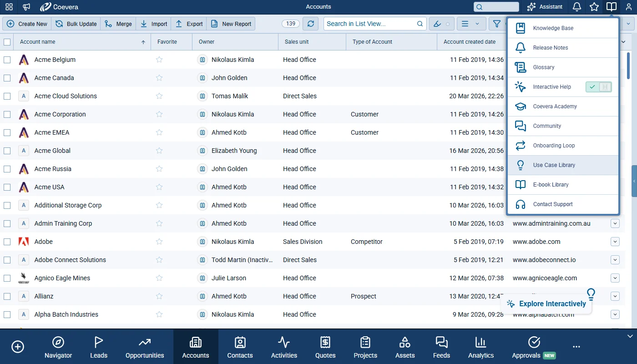This screenshot has width=637, height=364.
Task: Open Analytics in the bottom bar
Action: tap(481, 348)
